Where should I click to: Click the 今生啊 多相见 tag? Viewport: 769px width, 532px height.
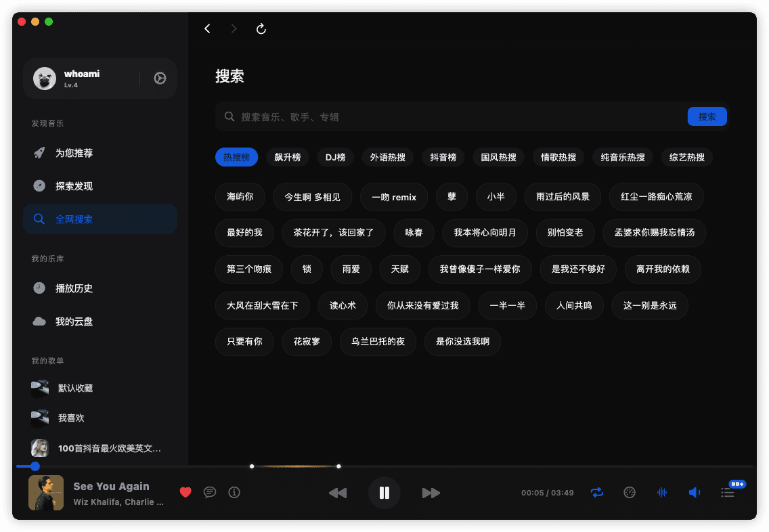point(313,196)
